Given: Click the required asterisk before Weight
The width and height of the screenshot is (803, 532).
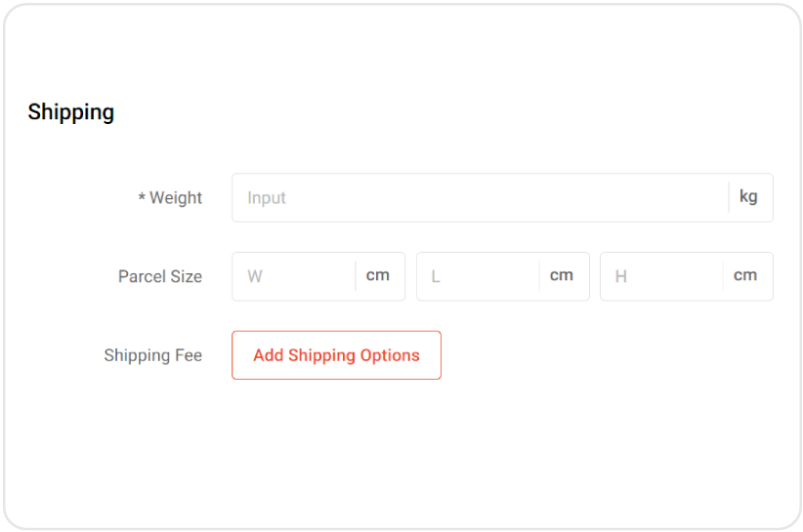Looking at the screenshot, I should (142, 198).
